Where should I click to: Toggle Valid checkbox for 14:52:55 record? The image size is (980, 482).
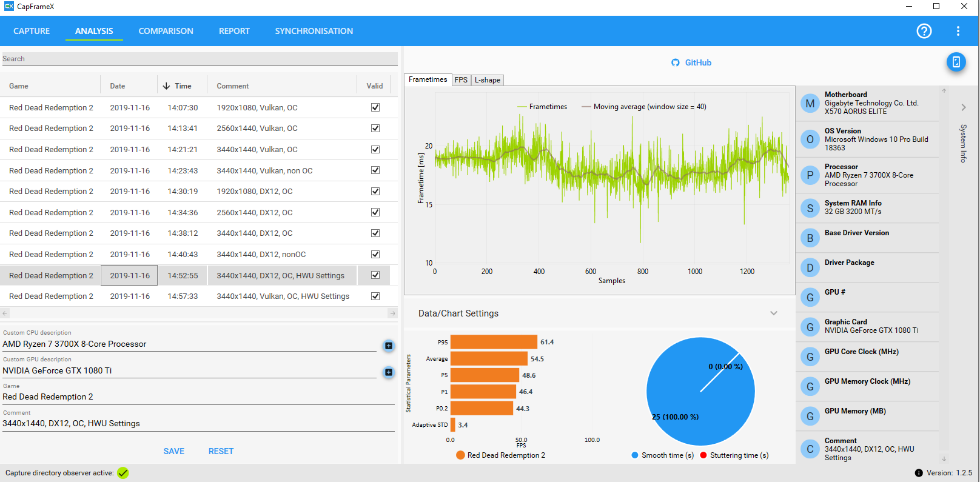(x=375, y=275)
